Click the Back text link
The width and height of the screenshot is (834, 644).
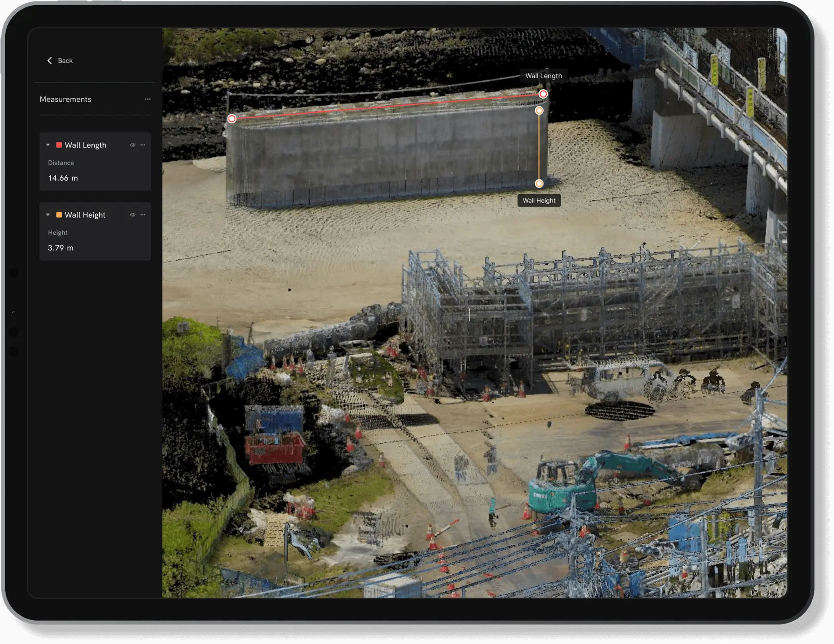65,61
